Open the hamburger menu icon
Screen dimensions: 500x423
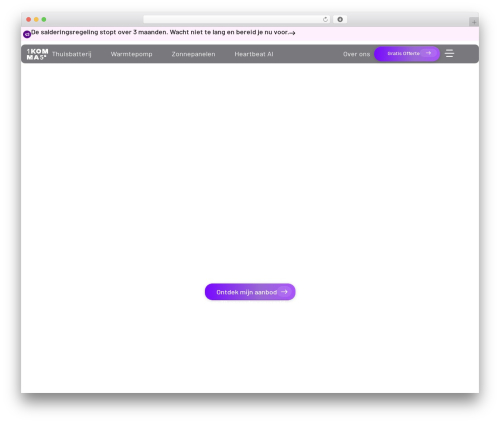click(x=449, y=53)
